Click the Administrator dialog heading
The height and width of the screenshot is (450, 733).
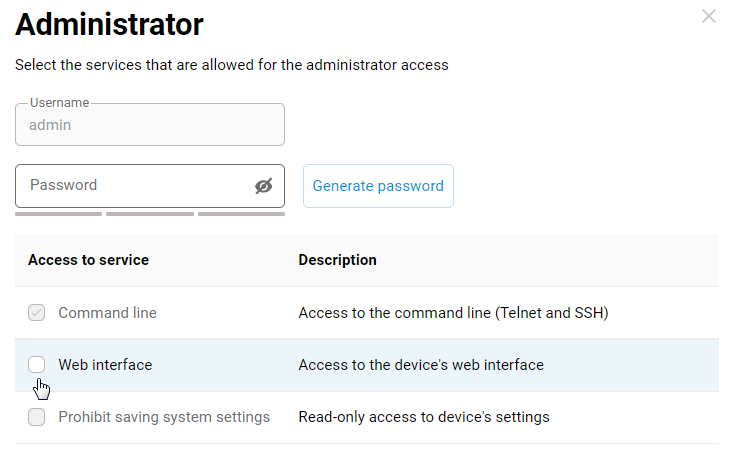click(x=109, y=23)
